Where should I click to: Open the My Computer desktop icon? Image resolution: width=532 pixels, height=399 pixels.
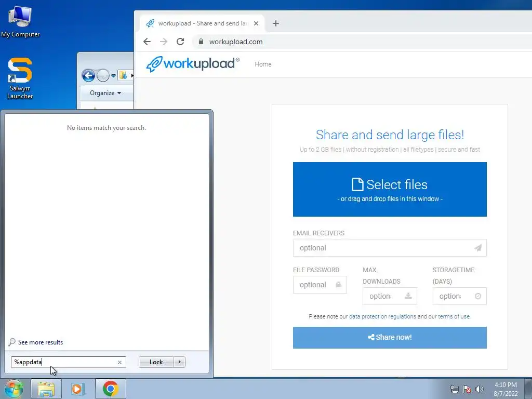(x=20, y=21)
